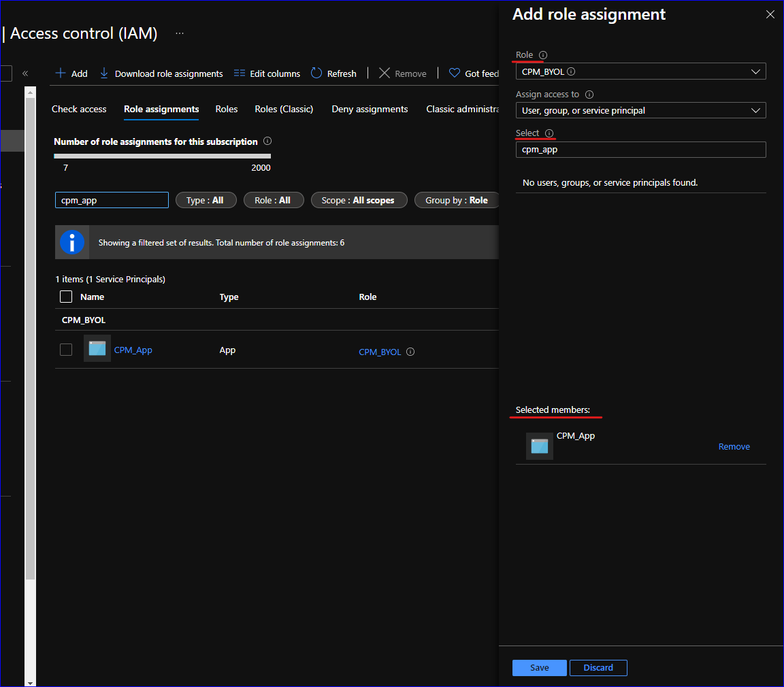
Task: Open the Deny assignments tab
Action: click(x=370, y=109)
